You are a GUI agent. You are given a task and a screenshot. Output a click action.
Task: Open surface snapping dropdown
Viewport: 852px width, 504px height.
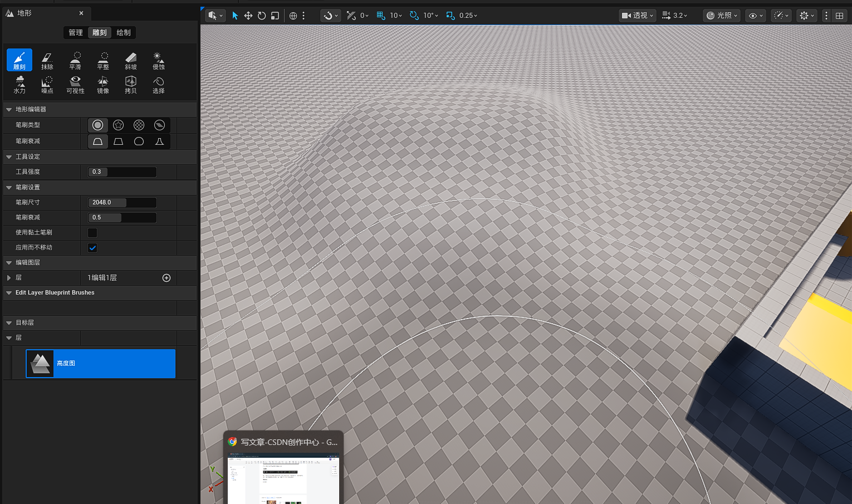coord(331,16)
